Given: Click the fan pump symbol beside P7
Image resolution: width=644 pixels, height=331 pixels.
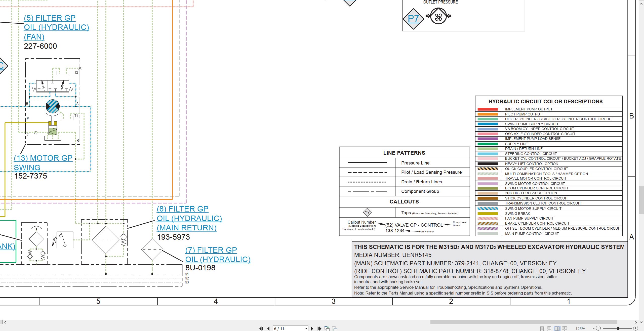Looking at the screenshot, I should (438, 16).
